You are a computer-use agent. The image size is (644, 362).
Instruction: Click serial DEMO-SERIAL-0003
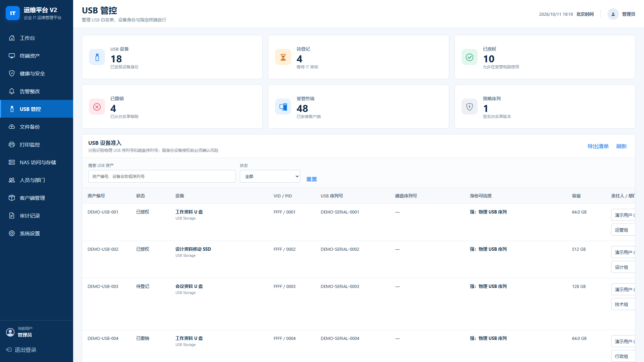[340, 286]
